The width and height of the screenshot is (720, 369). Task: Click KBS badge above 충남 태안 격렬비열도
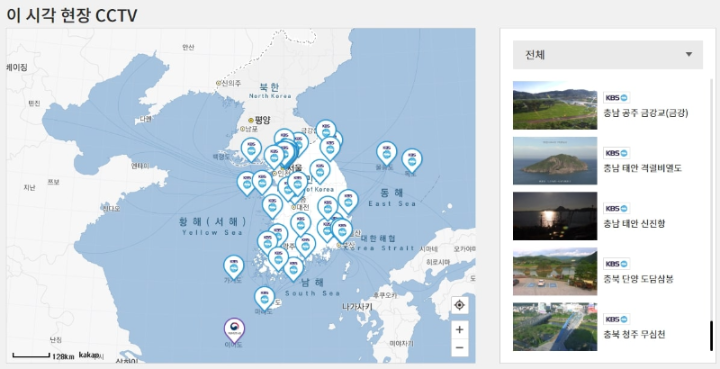(x=616, y=153)
